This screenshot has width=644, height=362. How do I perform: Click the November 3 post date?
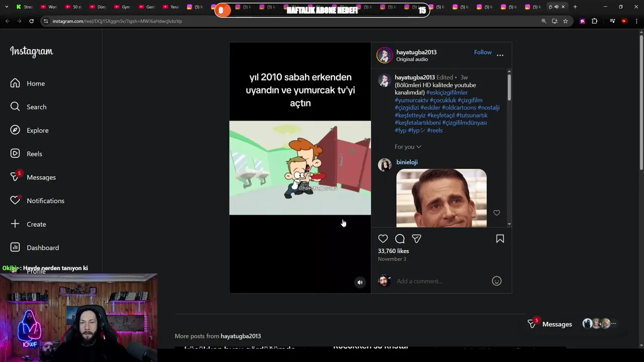coord(392,259)
